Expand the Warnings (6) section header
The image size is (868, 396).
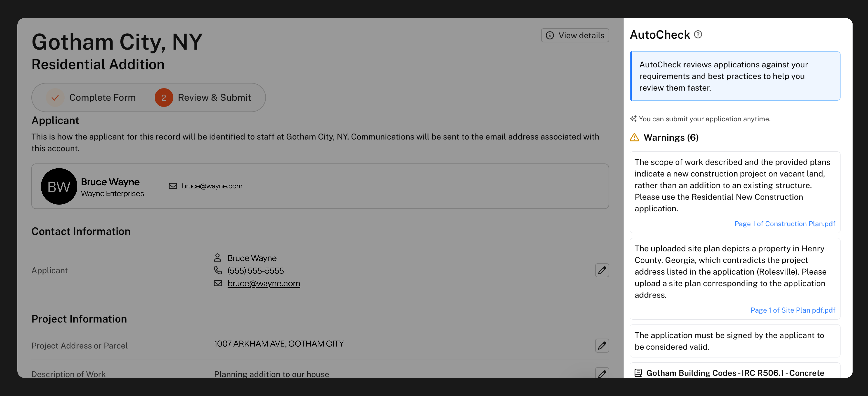671,137
